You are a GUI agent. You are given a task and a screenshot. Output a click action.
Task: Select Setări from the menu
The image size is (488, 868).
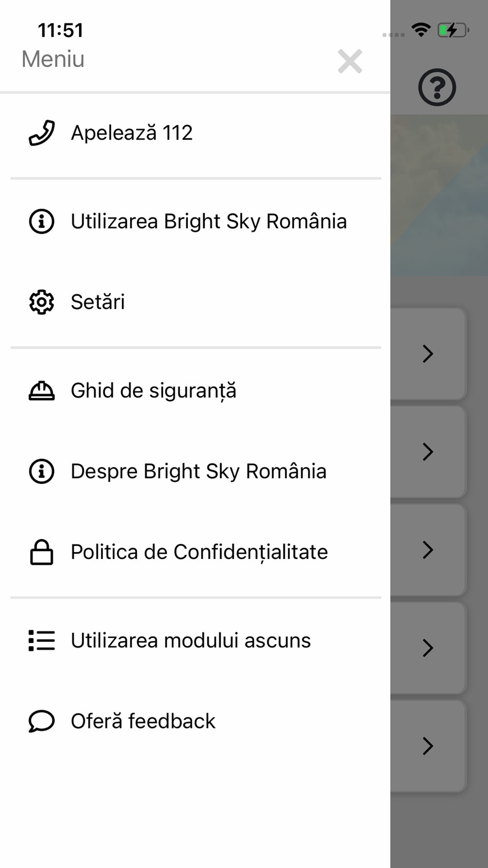click(98, 302)
